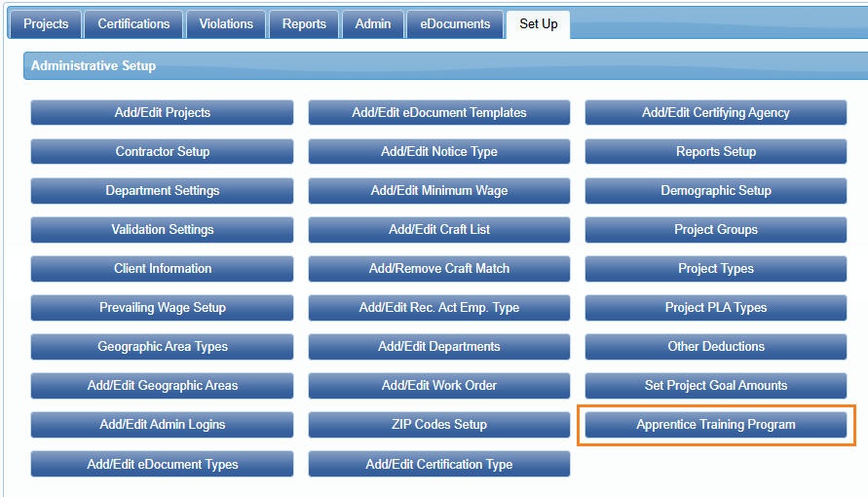Click the Administrative Setup header
Viewport: 868px width, 497px height.
445,66
